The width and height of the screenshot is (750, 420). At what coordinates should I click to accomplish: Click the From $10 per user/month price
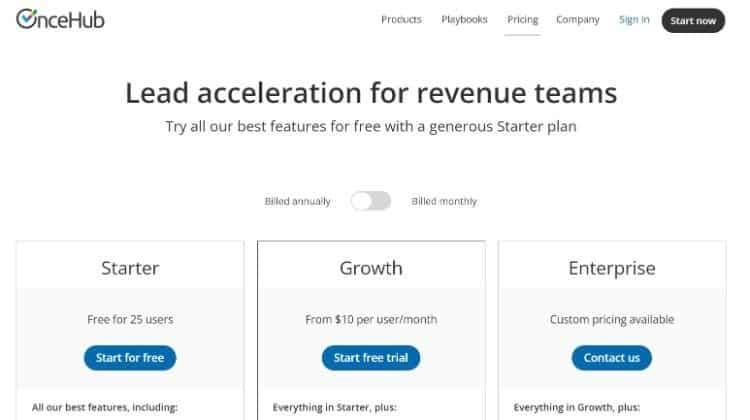[x=371, y=320]
